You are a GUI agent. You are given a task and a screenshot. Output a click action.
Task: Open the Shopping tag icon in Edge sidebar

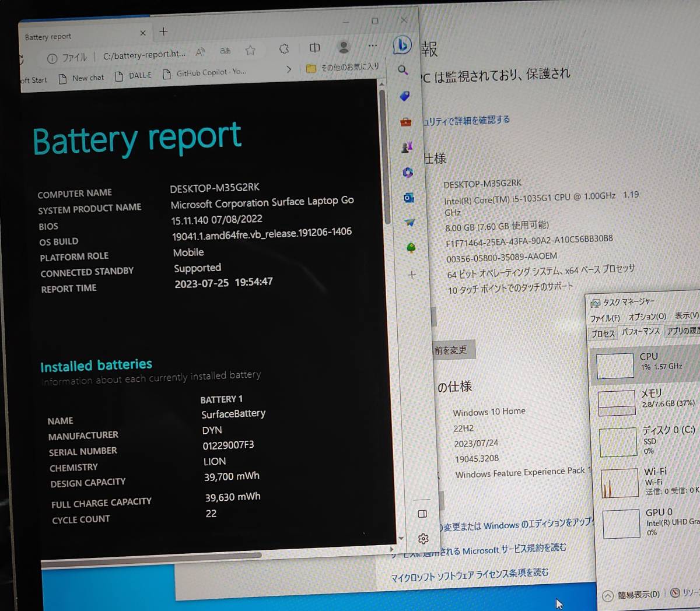pos(404,96)
